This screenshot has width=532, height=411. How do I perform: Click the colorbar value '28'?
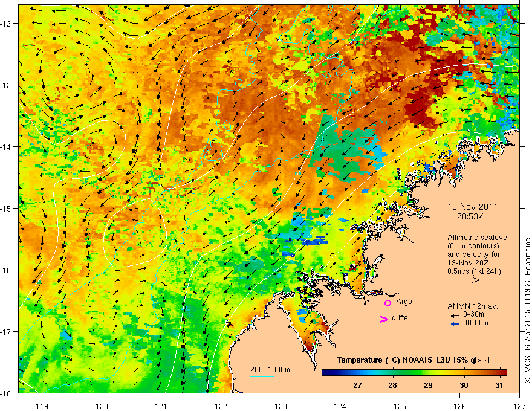point(392,385)
